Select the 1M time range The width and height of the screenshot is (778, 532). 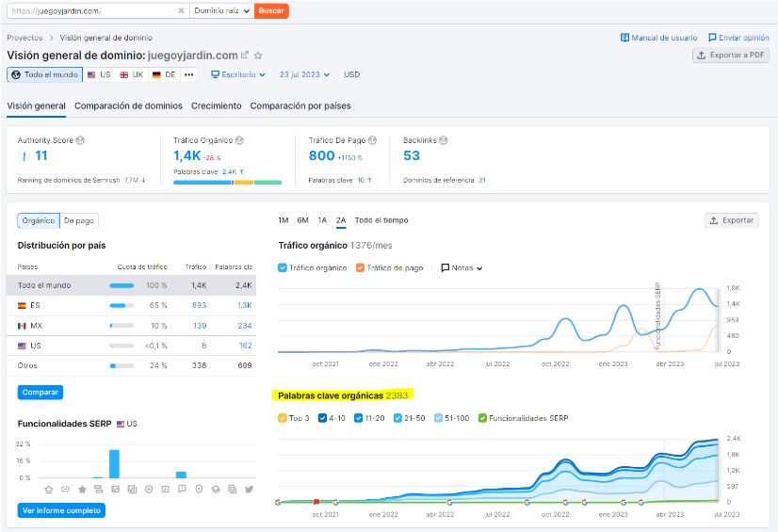284,220
